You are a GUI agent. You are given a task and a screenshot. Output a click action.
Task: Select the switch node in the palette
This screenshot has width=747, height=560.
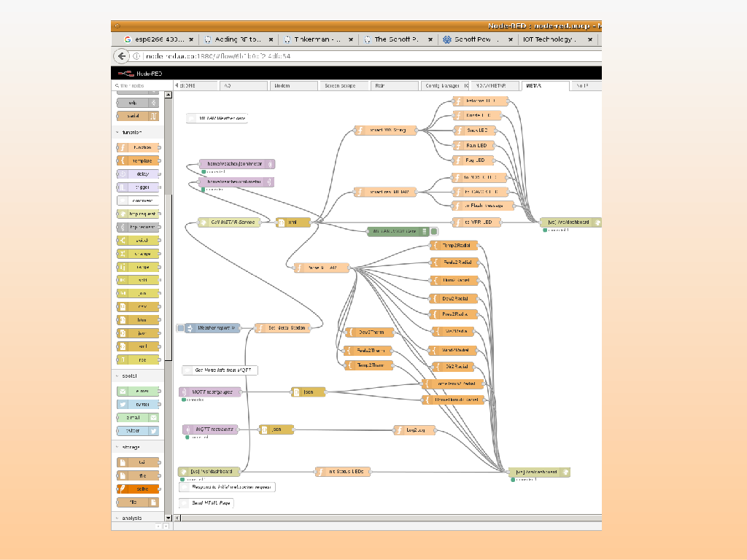pyautogui.click(x=137, y=241)
